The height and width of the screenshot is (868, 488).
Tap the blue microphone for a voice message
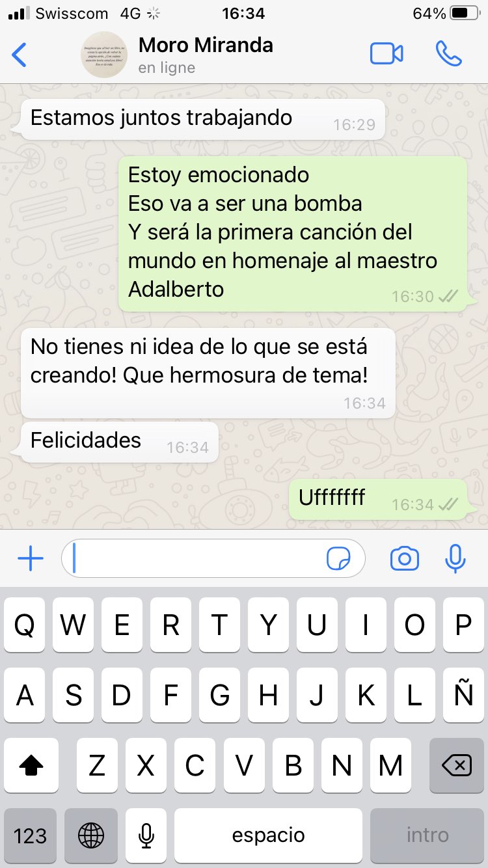[455, 558]
